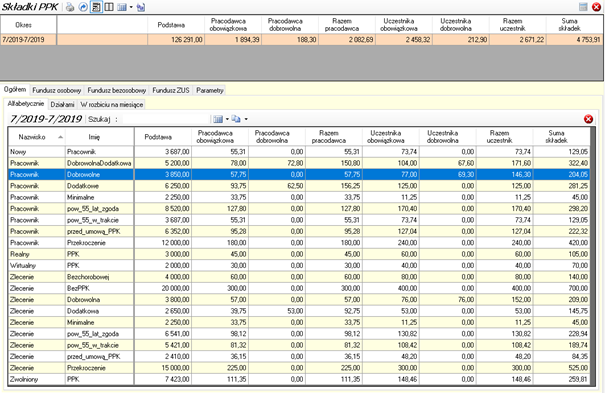Select the Zwolniony PPK row
Screen dimensions: 605x393
(299, 379)
